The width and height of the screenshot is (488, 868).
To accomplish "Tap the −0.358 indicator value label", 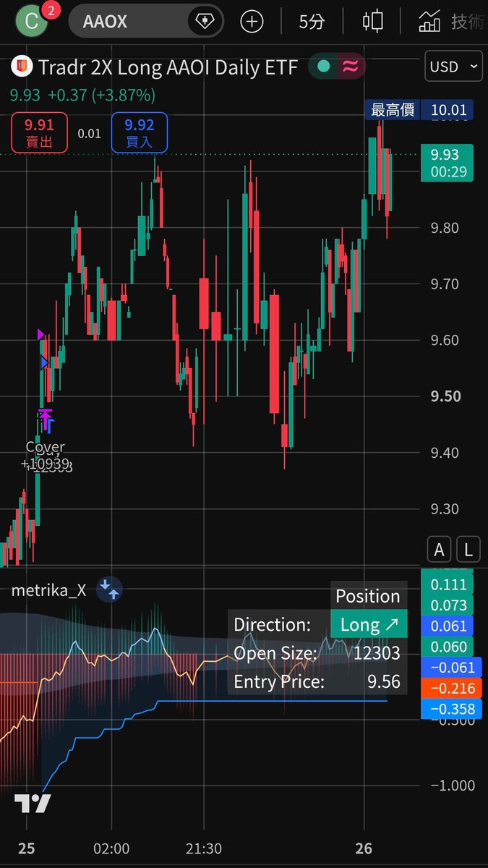I will coord(450,710).
